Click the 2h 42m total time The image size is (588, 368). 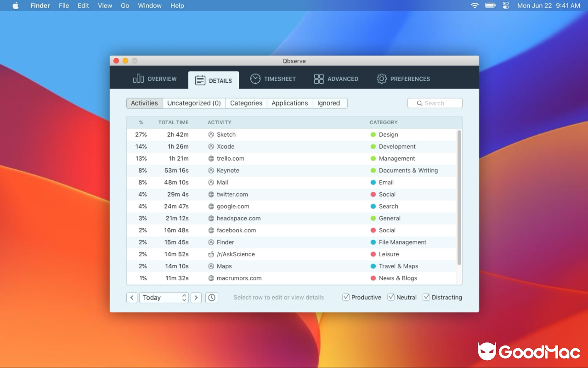(178, 135)
